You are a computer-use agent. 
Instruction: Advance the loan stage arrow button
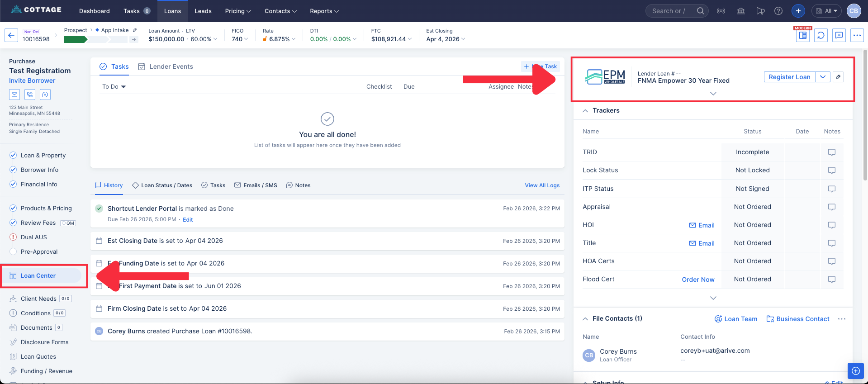tap(134, 39)
